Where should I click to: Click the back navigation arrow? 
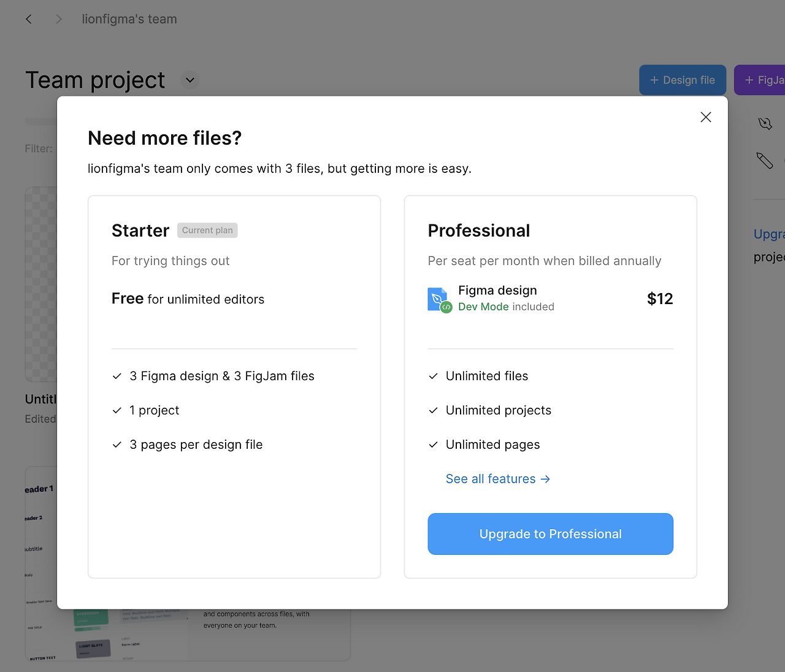[x=29, y=19]
